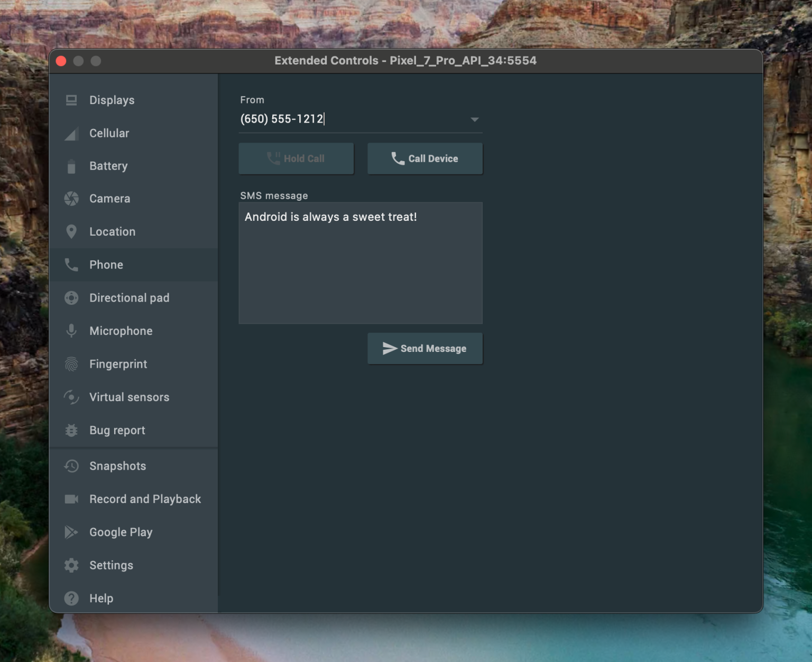812x662 pixels.
Task: Open the Settings tab label
Action: (112, 565)
